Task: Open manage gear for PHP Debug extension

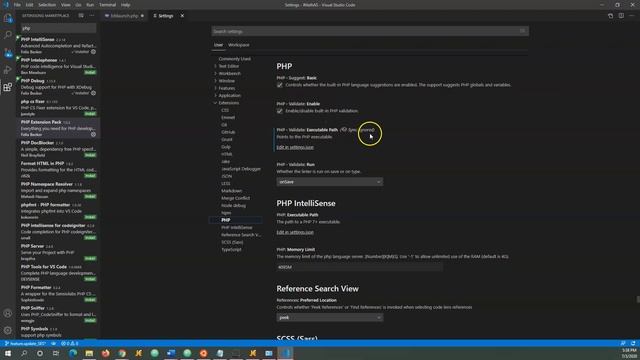Action: click(x=93, y=93)
